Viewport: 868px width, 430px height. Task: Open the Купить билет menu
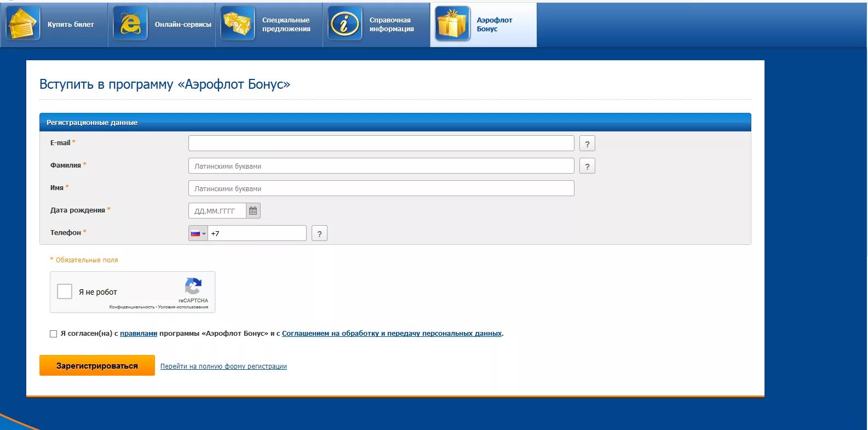tap(54, 24)
